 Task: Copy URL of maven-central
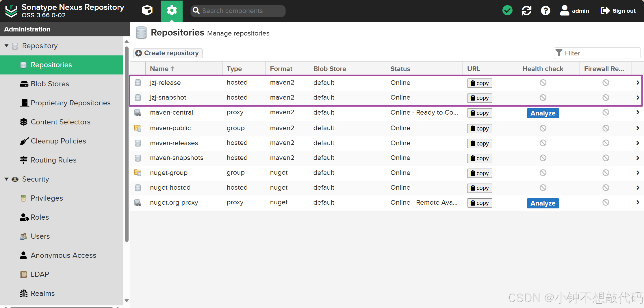(x=480, y=113)
